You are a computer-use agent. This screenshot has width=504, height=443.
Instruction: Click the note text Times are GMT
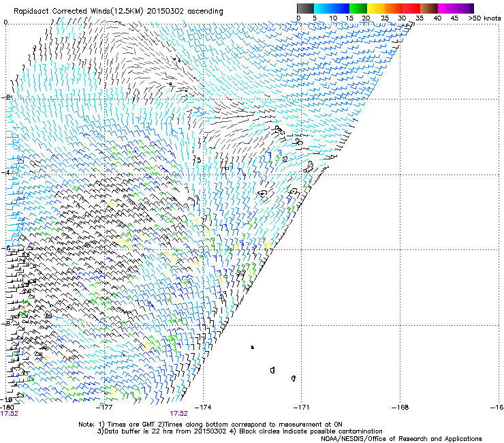(x=131, y=425)
